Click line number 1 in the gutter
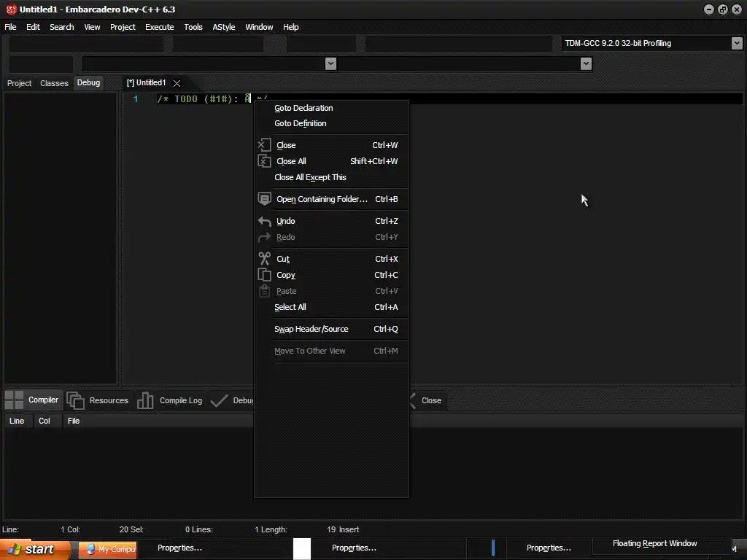The width and height of the screenshot is (747, 560). 136,99
